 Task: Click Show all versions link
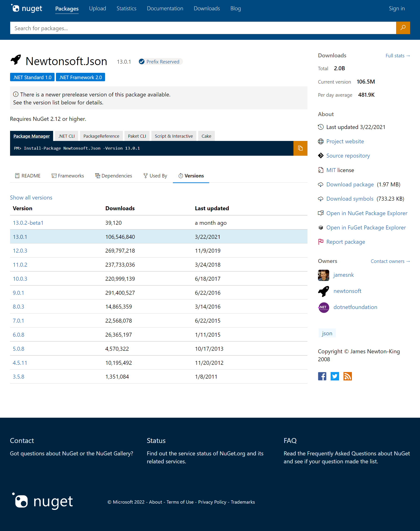tap(31, 198)
